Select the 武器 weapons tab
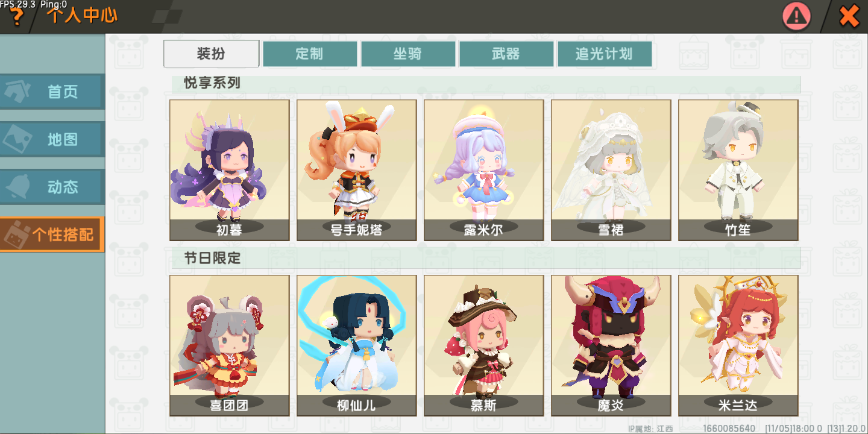868x434 pixels. click(x=506, y=54)
